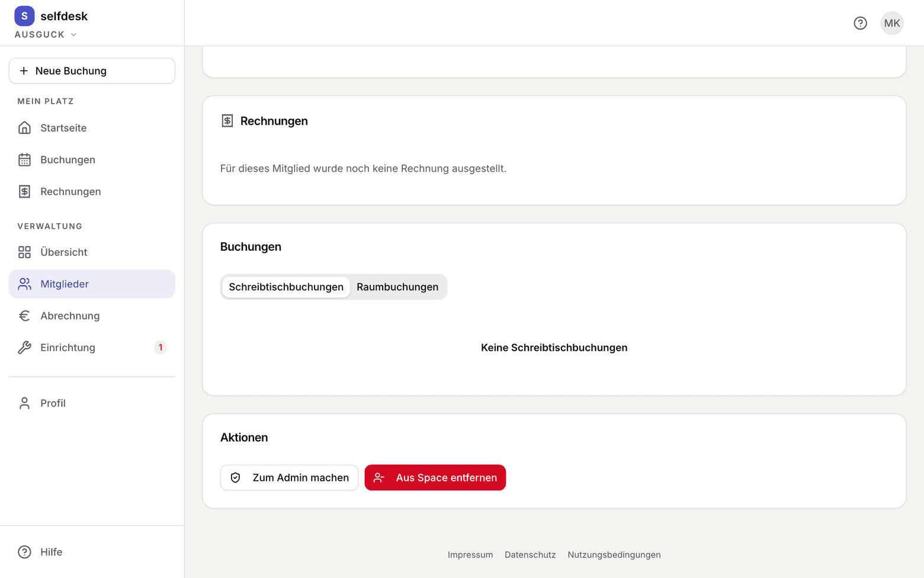Click the Einrichtung notification badge showing 1
Image resolution: width=924 pixels, height=578 pixels.
pos(161,348)
